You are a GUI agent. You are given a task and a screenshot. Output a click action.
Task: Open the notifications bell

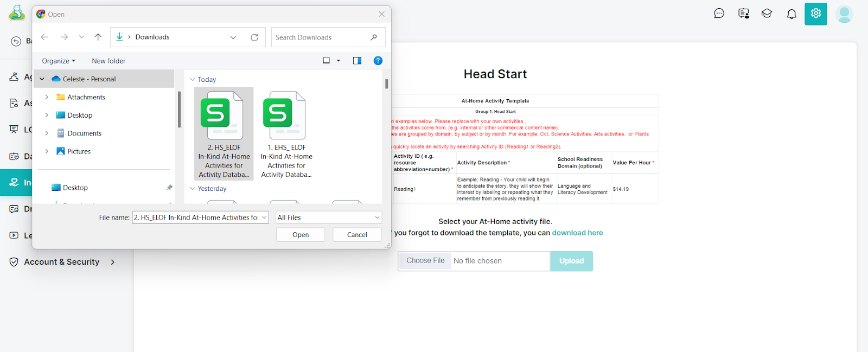pyautogui.click(x=792, y=14)
